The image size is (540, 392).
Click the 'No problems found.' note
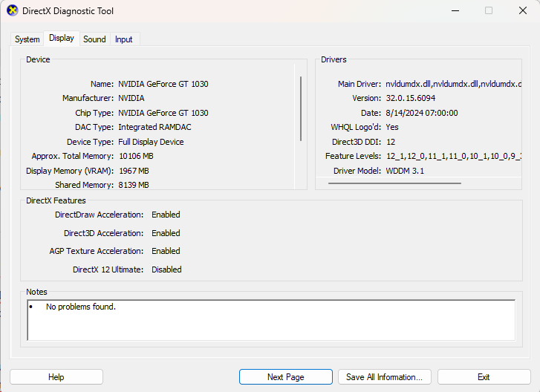81,307
